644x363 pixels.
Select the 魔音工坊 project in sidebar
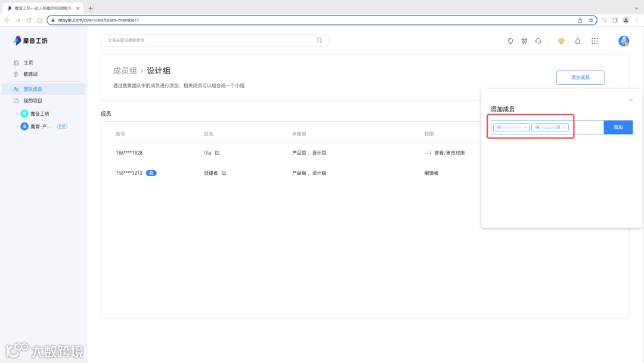(40, 114)
